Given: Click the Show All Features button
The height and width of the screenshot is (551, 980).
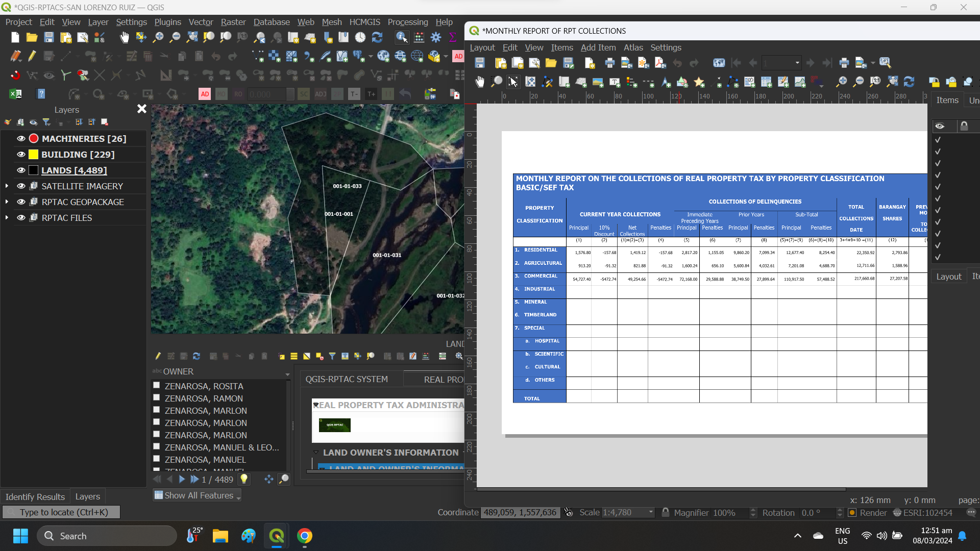Looking at the screenshot, I should 196,495.
